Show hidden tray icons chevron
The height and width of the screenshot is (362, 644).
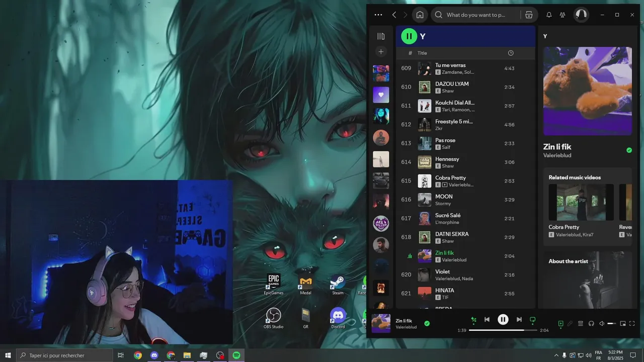[555, 355]
